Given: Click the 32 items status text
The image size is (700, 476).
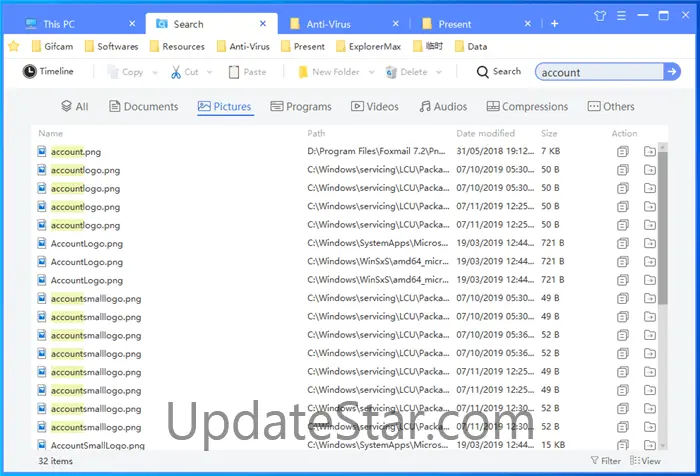Looking at the screenshot, I should point(55,461).
